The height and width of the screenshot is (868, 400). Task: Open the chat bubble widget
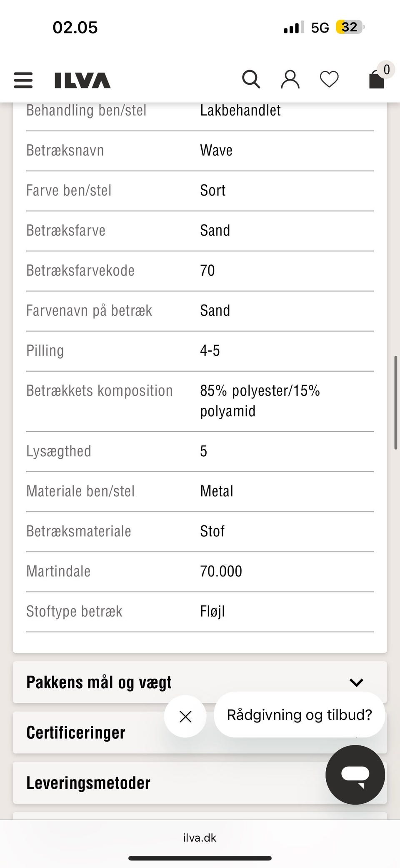355,775
